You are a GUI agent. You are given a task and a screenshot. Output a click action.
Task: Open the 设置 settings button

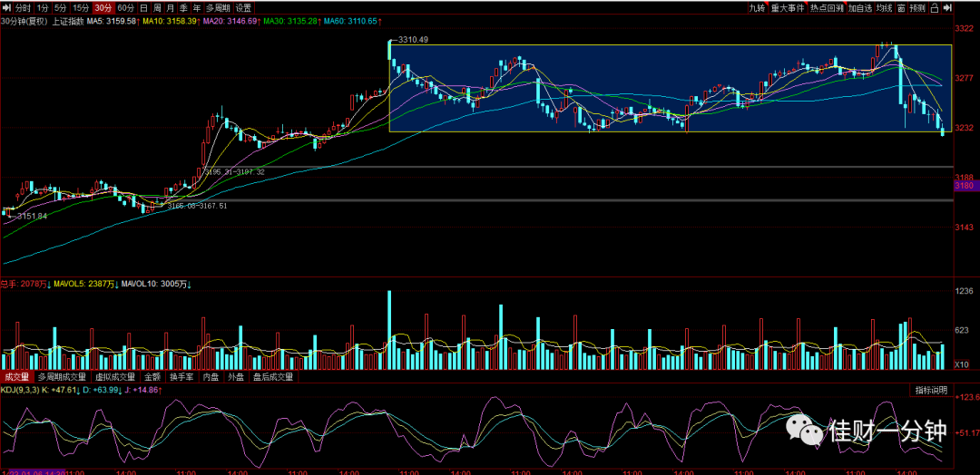pyautogui.click(x=244, y=8)
